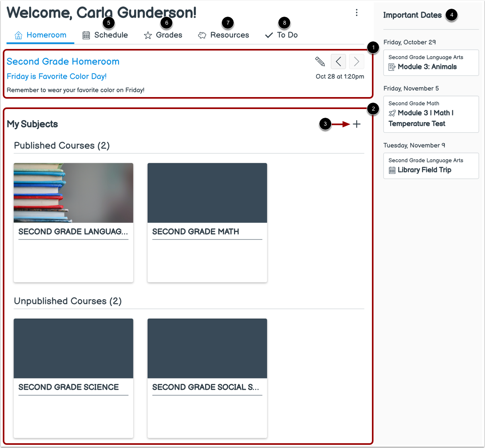Click the plus icon to add a subject
Viewport: 485px width, 448px height.
(x=357, y=124)
